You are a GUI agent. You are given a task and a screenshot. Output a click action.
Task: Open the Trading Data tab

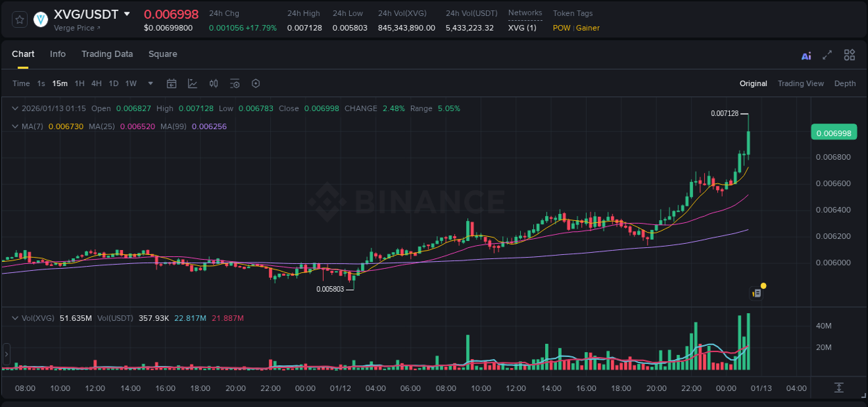[107, 54]
